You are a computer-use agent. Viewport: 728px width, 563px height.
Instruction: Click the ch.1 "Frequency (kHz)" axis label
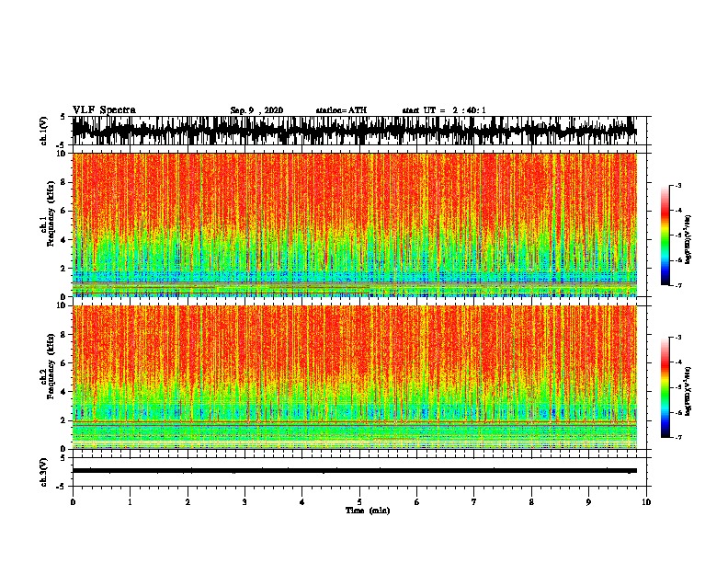[51, 214]
